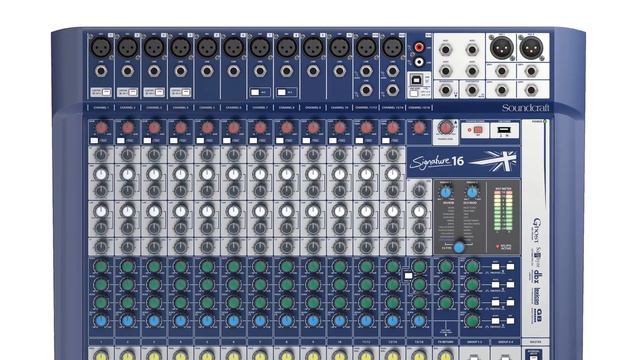Click the channel 1 XLR mic input

click(x=101, y=47)
